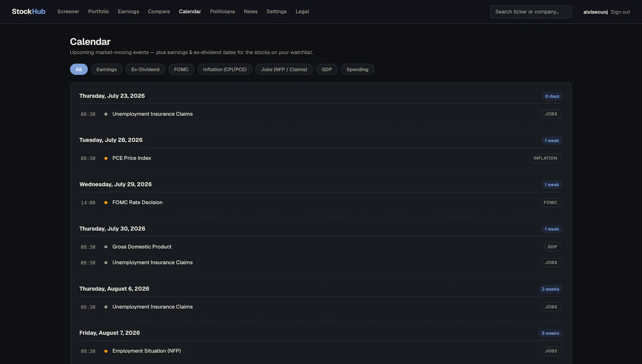642x364 pixels.
Task: Open the Legal page link
Action: click(x=302, y=12)
